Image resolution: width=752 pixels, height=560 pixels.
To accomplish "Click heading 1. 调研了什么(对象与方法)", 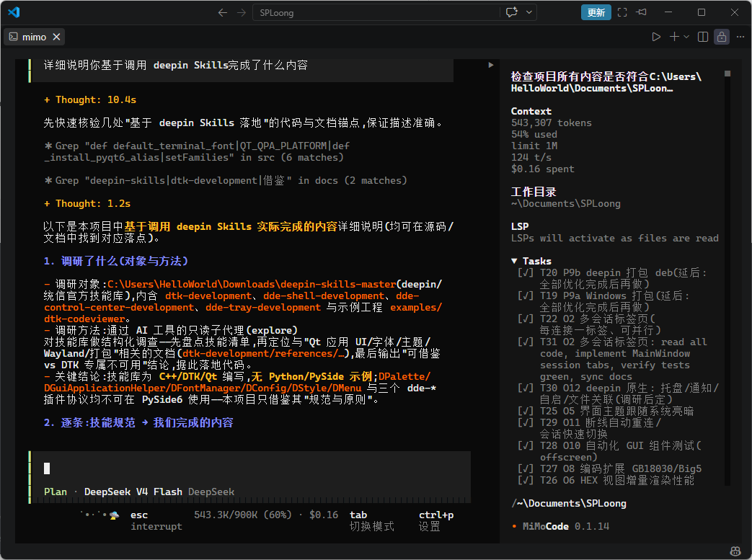I will click(115, 261).
